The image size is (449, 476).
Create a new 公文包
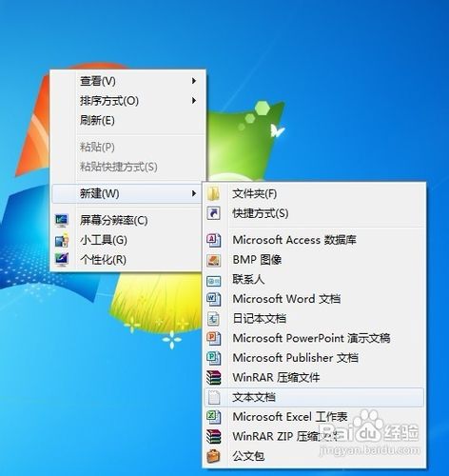pos(314,456)
